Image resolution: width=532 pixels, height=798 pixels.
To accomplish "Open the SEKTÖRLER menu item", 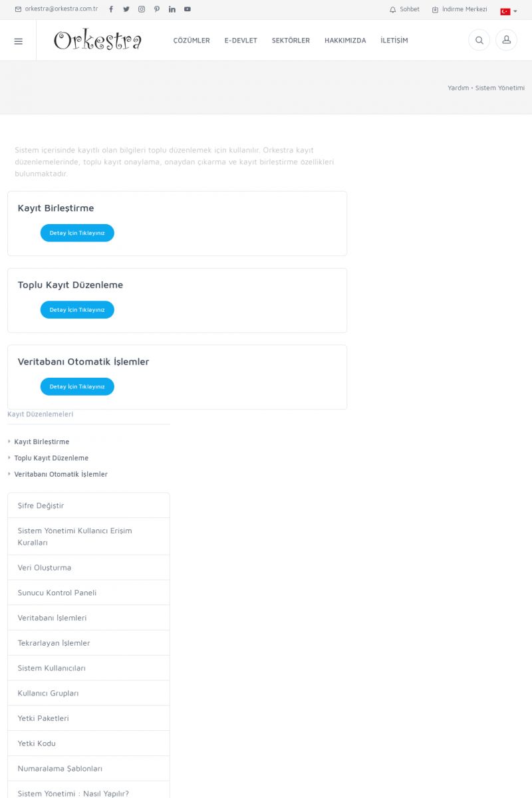I will point(291,41).
